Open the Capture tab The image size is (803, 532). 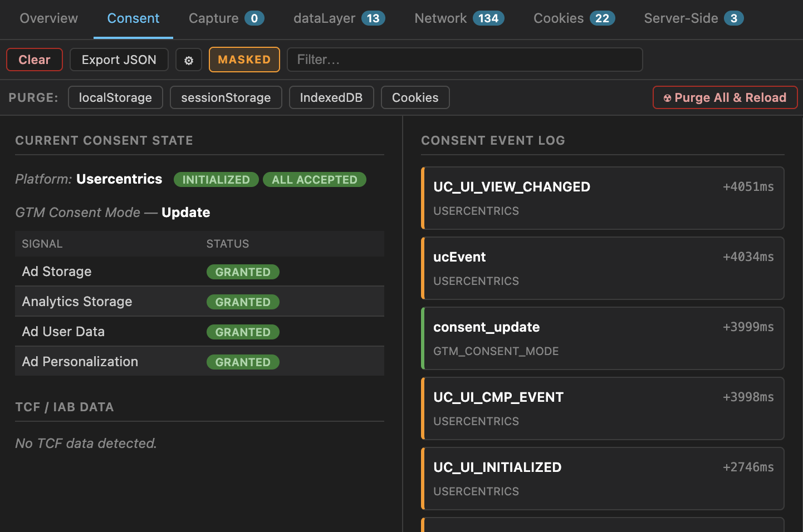point(226,18)
